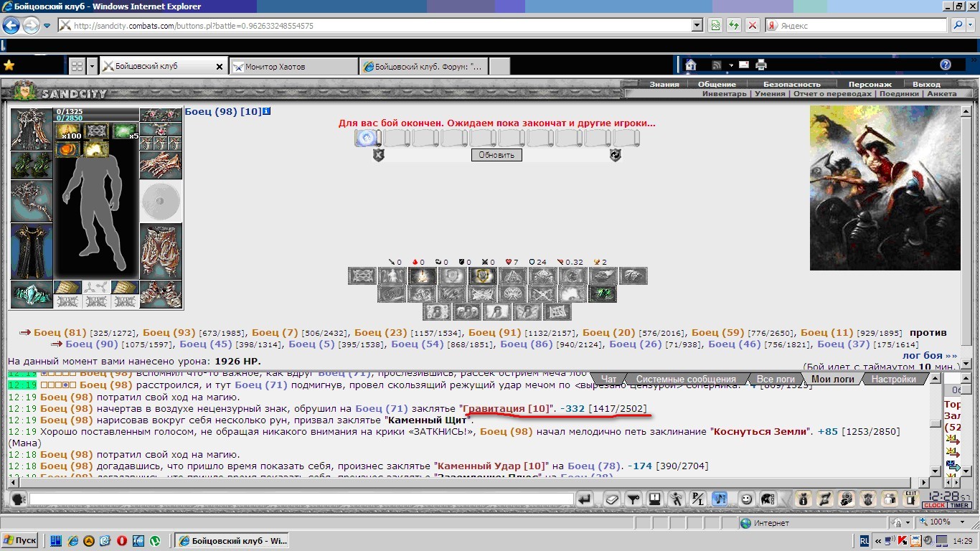980x551 pixels.
Task: Click the Opera icon in quick launch
Action: coord(122,540)
